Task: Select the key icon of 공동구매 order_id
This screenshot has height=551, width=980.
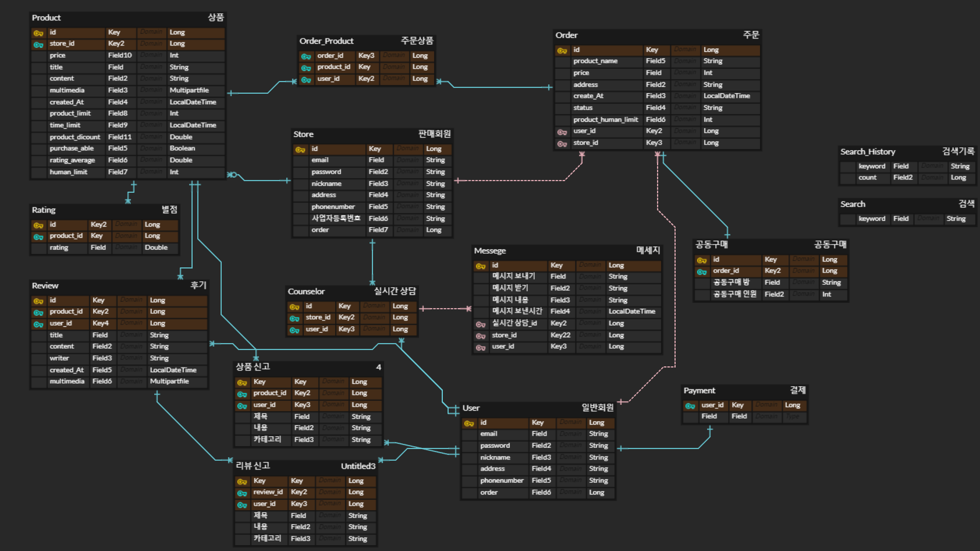Action: pos(702,272)
